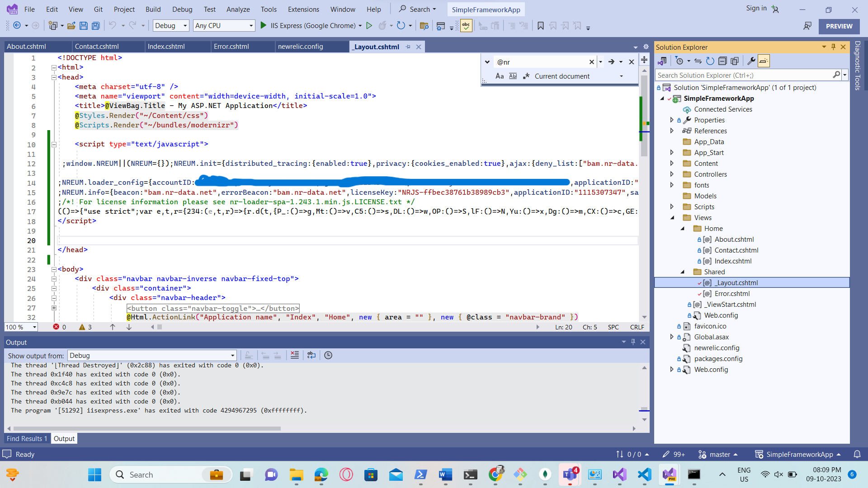This screenshot has width=868, height=488.
Task: Open the Show output from dropdown
Action: (x=152, y=356)
